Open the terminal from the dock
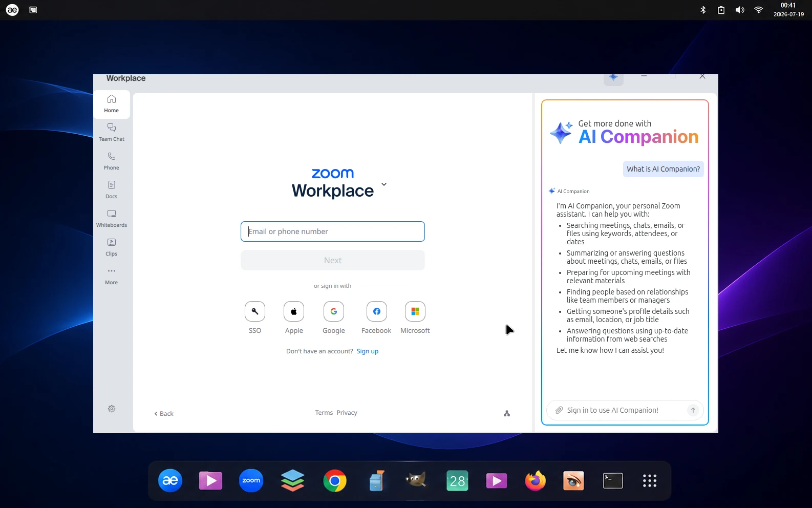Image resolution: width=812 pixels, height=508 pixels. pyautogui.click(x=613, y=481)
